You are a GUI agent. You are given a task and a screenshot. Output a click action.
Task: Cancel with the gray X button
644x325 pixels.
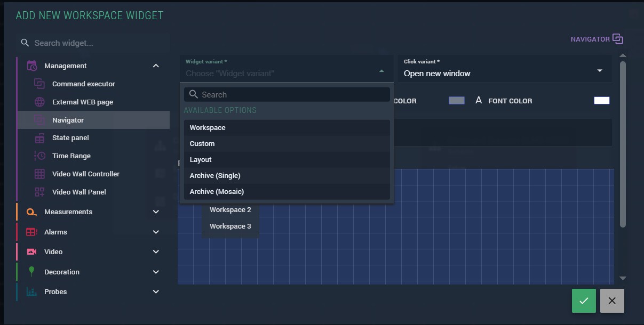pos(612,301)
